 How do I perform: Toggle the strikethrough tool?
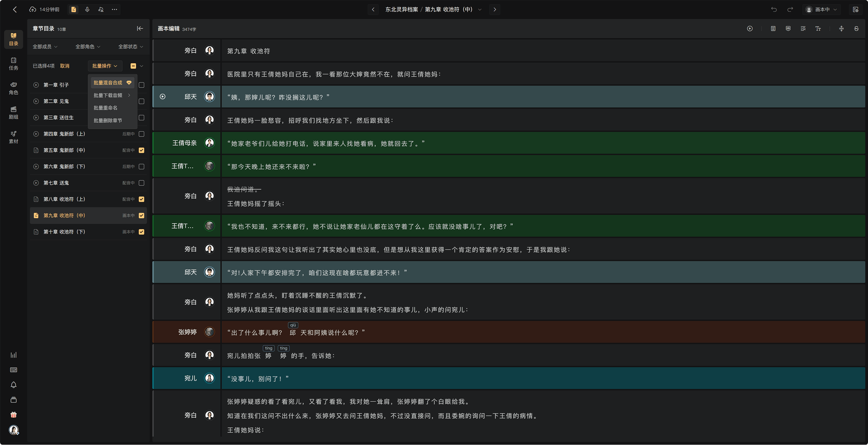point(856,29)
